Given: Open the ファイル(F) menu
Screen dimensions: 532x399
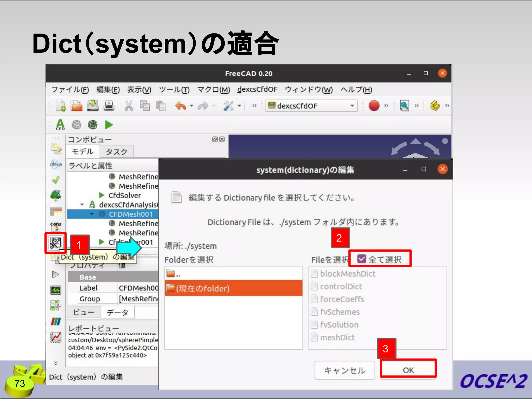Looking at the screenshot, I should [x=70, y=90].
